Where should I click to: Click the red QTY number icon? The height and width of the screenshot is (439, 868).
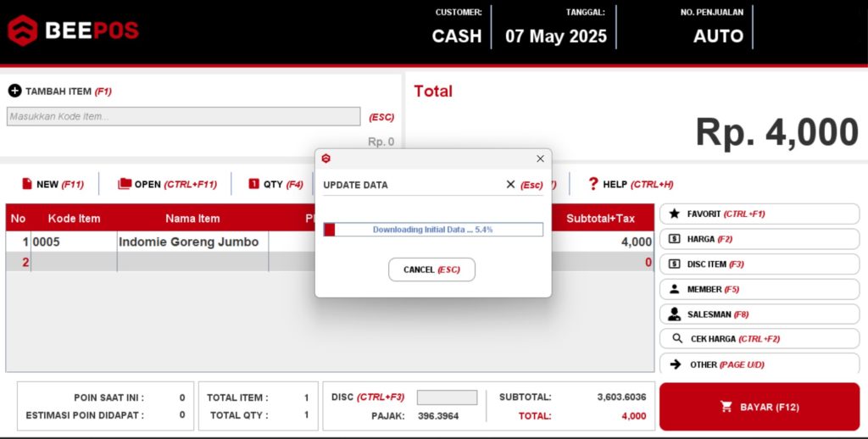point(253,184)
